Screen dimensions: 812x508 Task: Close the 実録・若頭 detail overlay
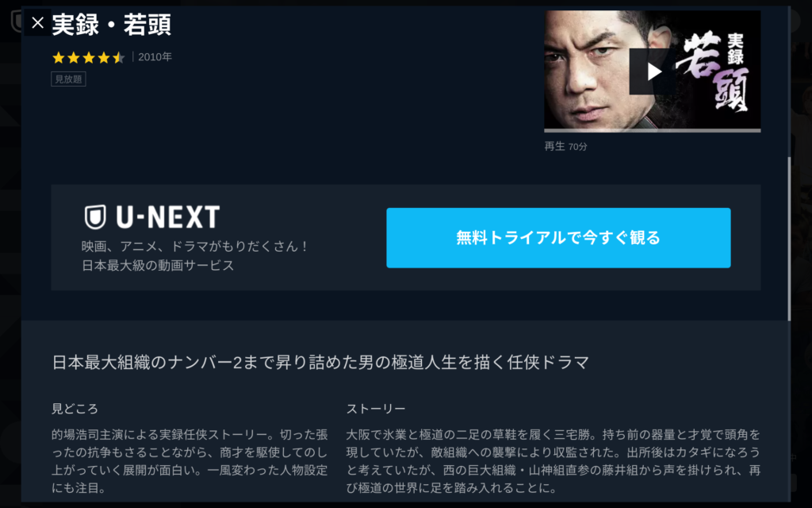pos(37,23)
